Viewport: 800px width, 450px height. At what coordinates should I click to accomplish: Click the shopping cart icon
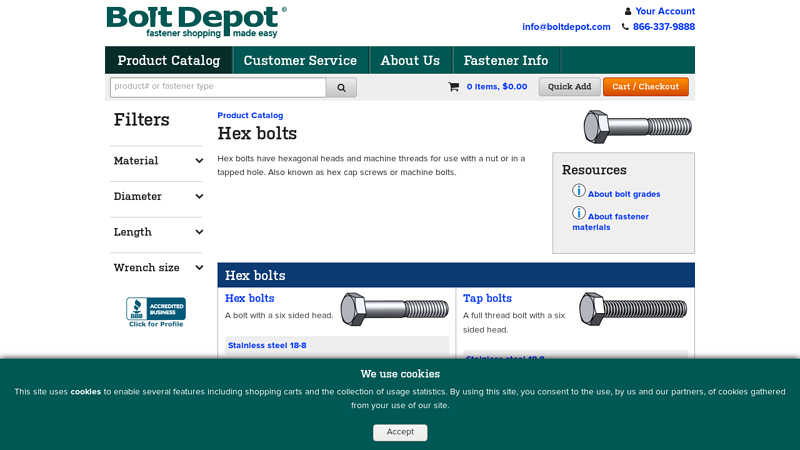[454, 87]
